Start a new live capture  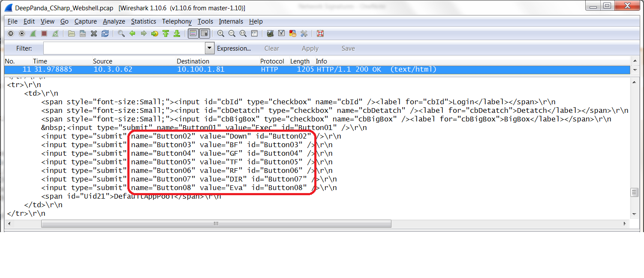coord(33,33)
